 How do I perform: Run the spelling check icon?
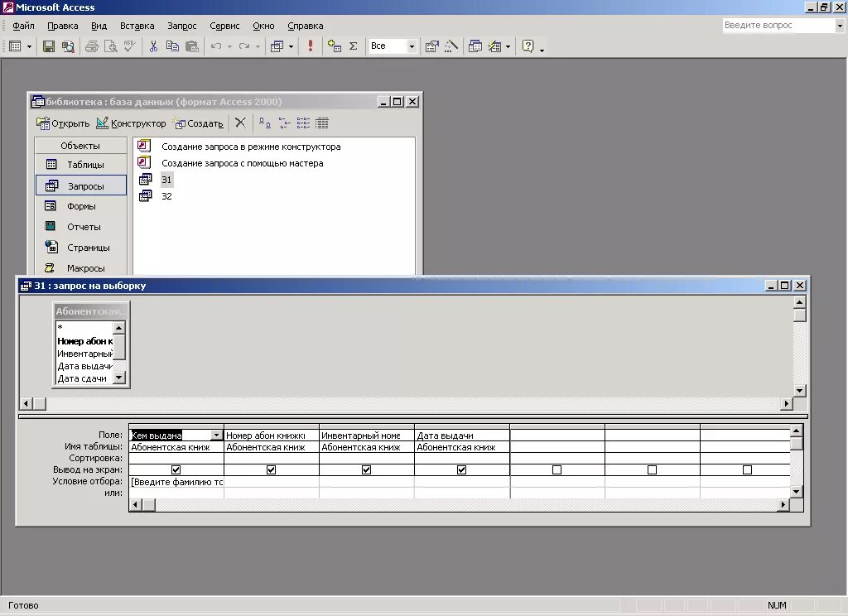coord(129,46)
